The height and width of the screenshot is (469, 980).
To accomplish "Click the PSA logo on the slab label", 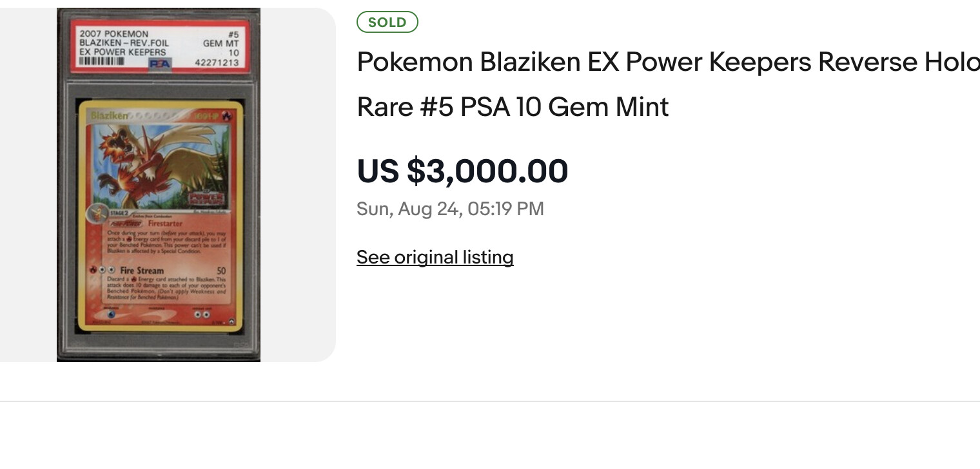I will 159,63.
